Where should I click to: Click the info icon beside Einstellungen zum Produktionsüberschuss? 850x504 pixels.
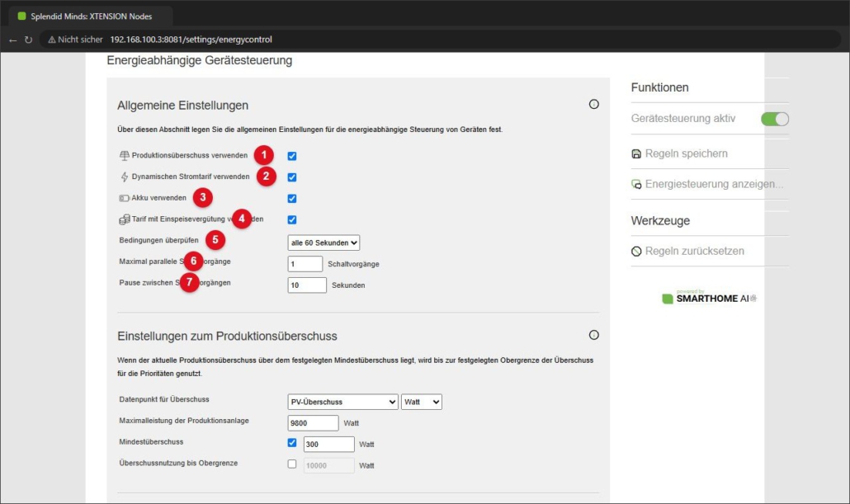[x=594, y=335]
